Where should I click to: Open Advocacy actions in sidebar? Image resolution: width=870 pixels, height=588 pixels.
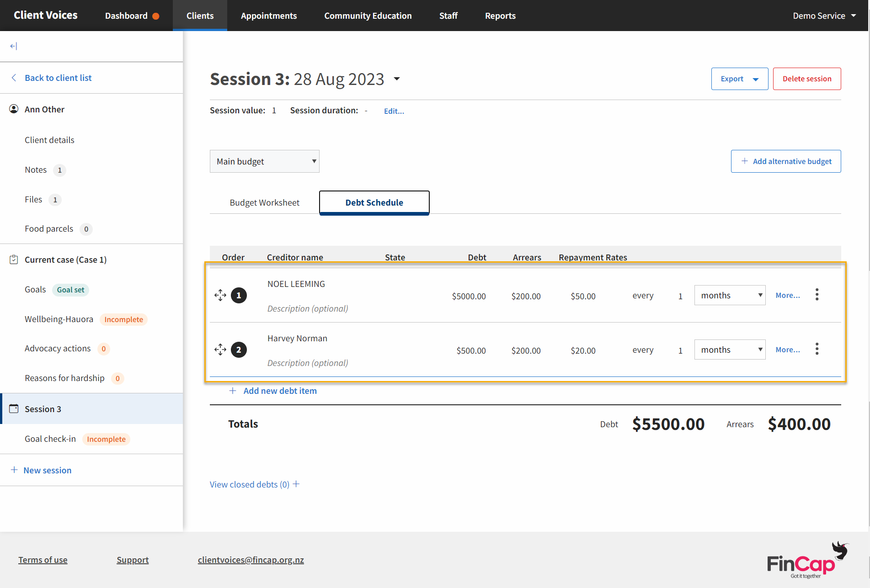58,348
